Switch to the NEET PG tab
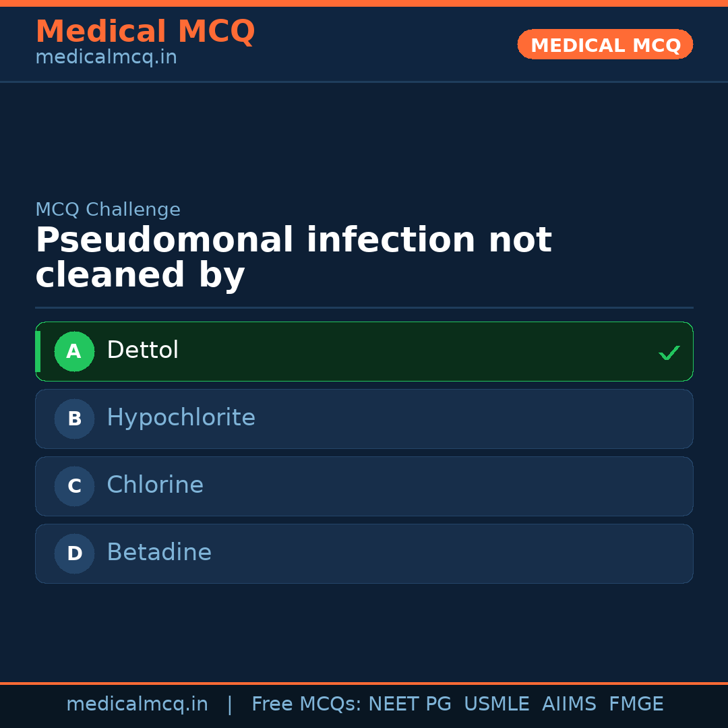Viewport: 728px width, 728px height. pos(409,704)
